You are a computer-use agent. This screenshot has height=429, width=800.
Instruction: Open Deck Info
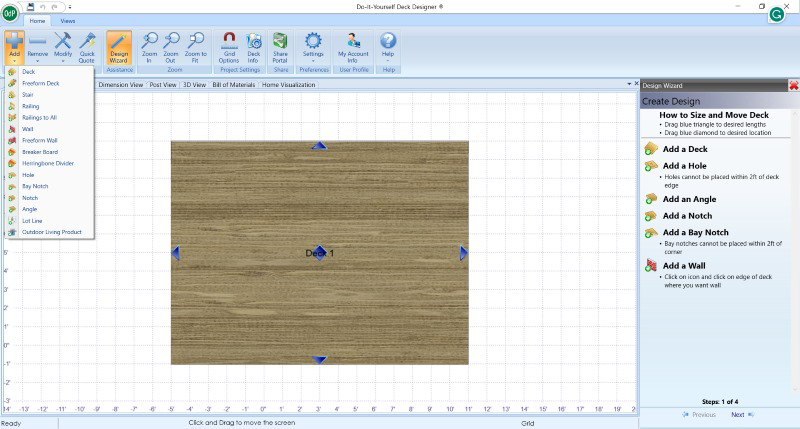tap(253, 45)
